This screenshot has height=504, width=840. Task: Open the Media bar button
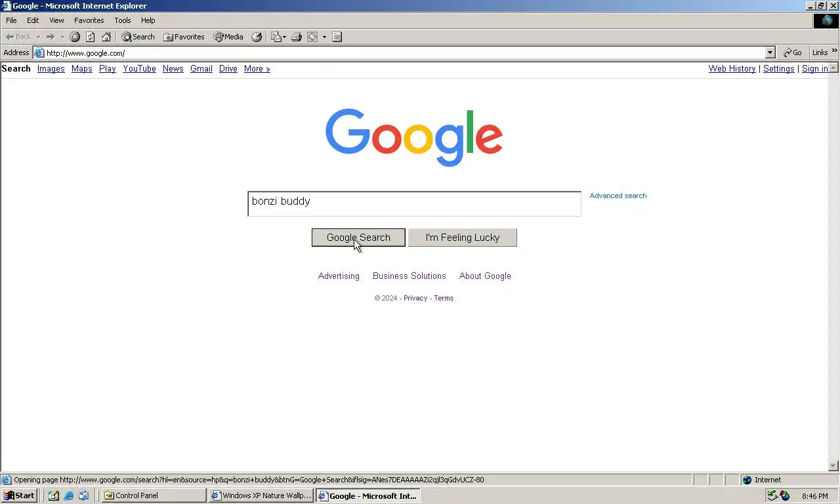pos(228,37)
